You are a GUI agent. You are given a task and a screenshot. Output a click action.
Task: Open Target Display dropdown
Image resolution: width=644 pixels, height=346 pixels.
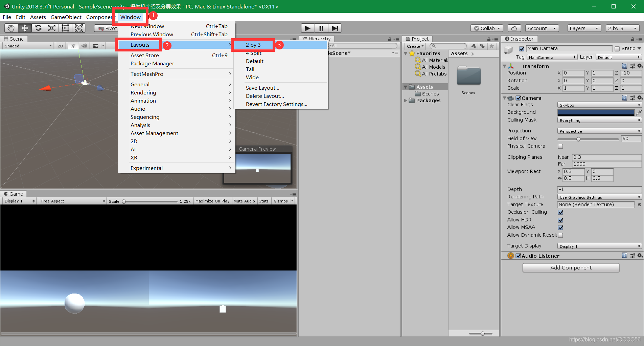coord(599,246)
